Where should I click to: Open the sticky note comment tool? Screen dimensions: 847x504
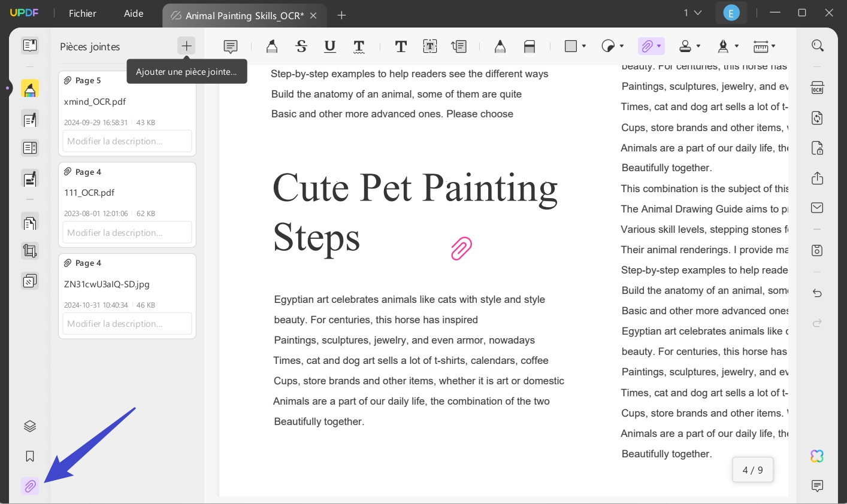[x=231, y=46]
